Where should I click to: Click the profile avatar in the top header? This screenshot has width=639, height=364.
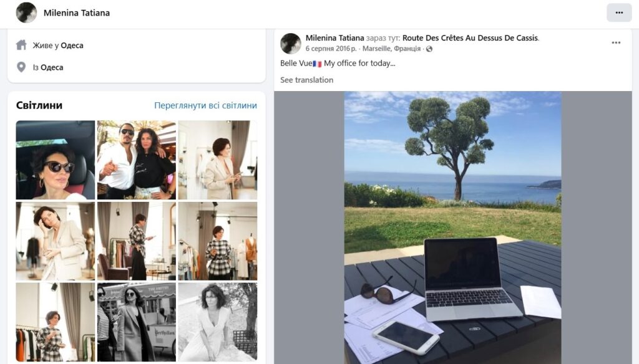coord(26,12)
